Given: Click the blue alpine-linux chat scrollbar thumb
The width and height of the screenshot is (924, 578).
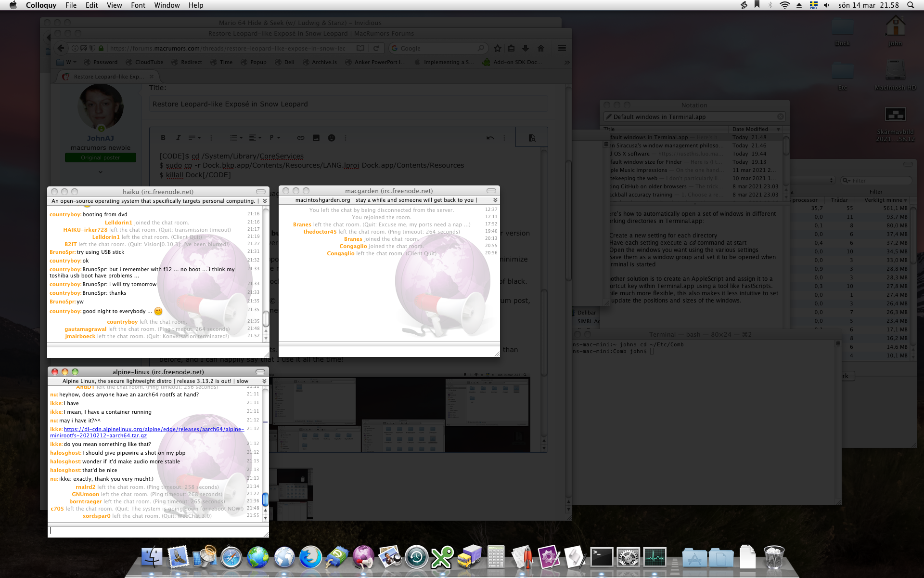Looking at the screenshot, I should pyautogui.click(x=265, y=499).
